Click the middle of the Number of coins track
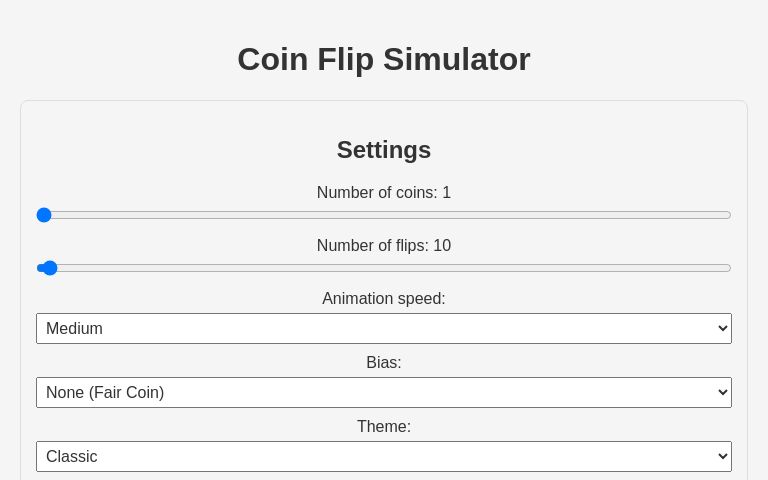Image resolution: width=768 pixels, height=480 pixels. [384, 215]
